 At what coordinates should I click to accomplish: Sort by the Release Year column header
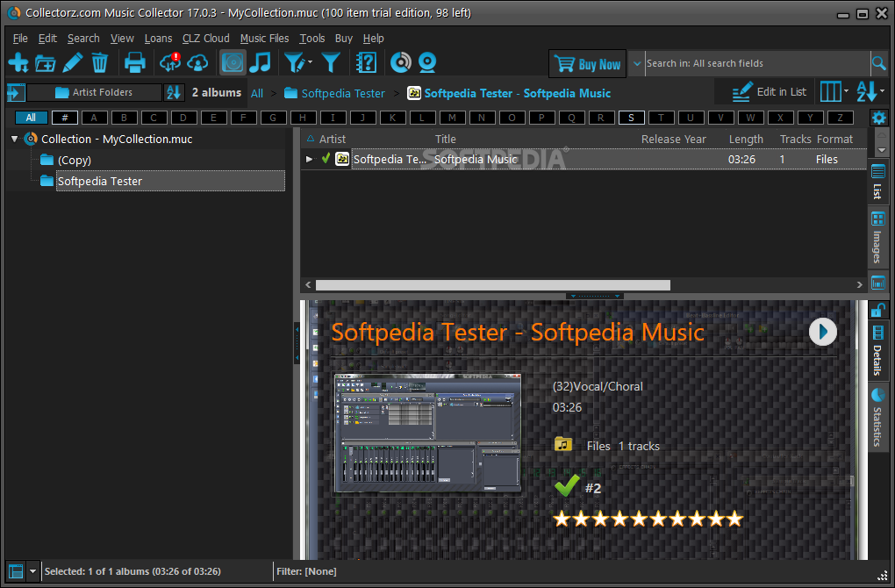(674, 140)
